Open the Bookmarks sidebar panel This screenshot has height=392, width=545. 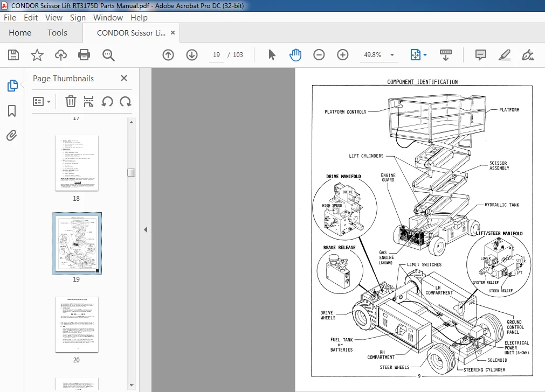[x=12, y=111]
